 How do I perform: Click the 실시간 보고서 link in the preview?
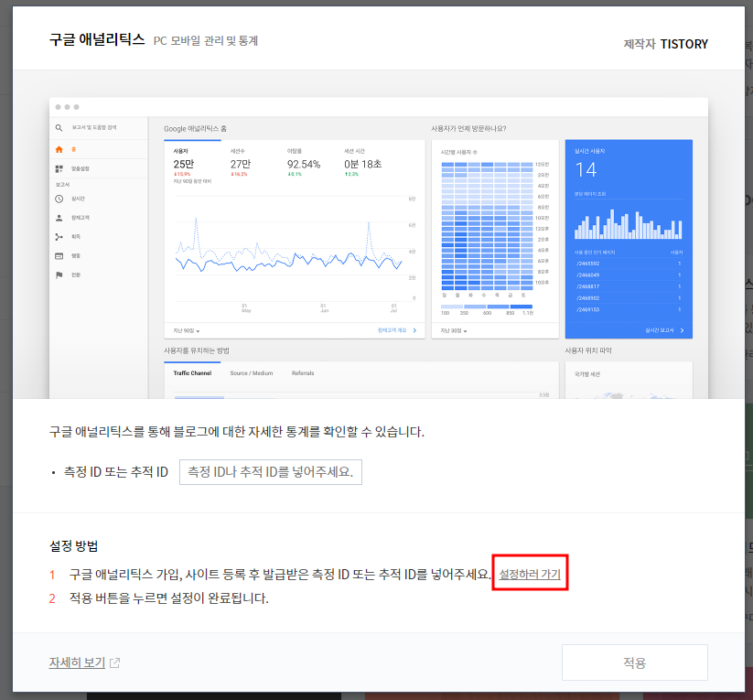coord(660,330)
